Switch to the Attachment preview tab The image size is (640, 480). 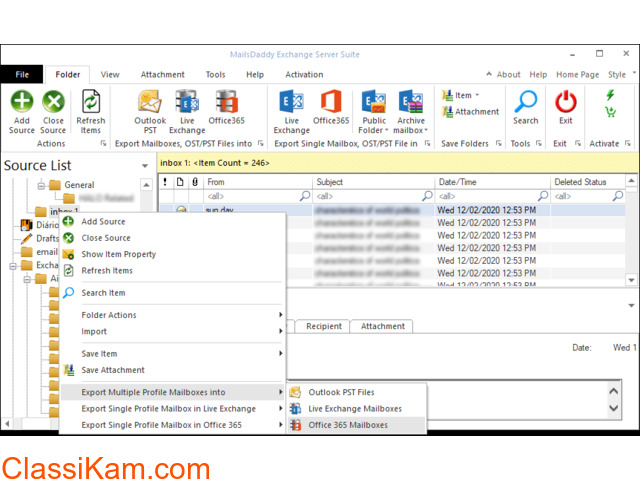(382, 326)
